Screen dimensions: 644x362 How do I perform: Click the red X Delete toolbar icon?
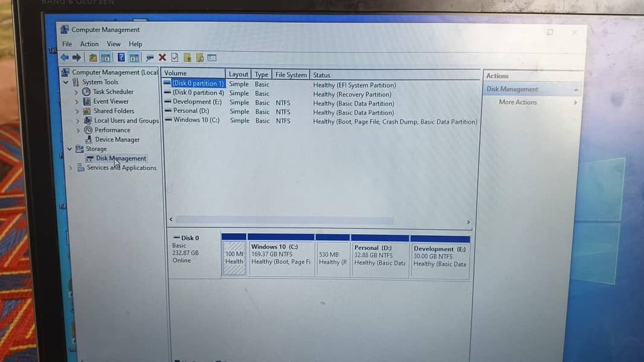pos(163,57)
